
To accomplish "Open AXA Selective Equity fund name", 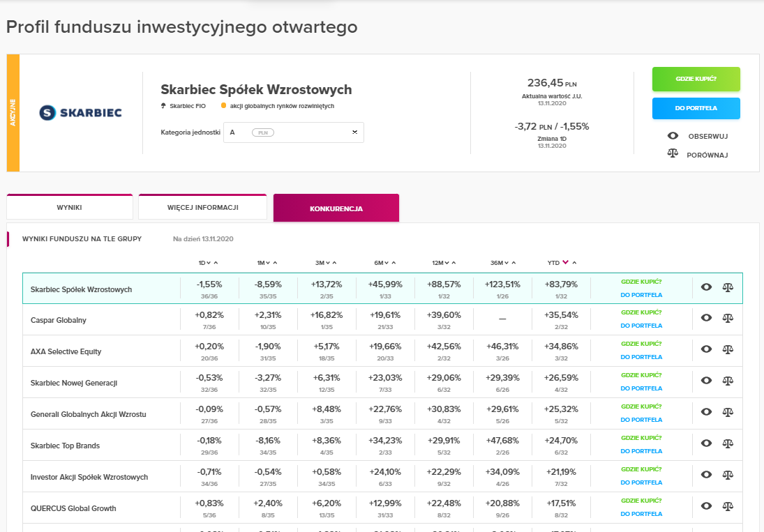I will pyautogui.click(x=66, y=351).
